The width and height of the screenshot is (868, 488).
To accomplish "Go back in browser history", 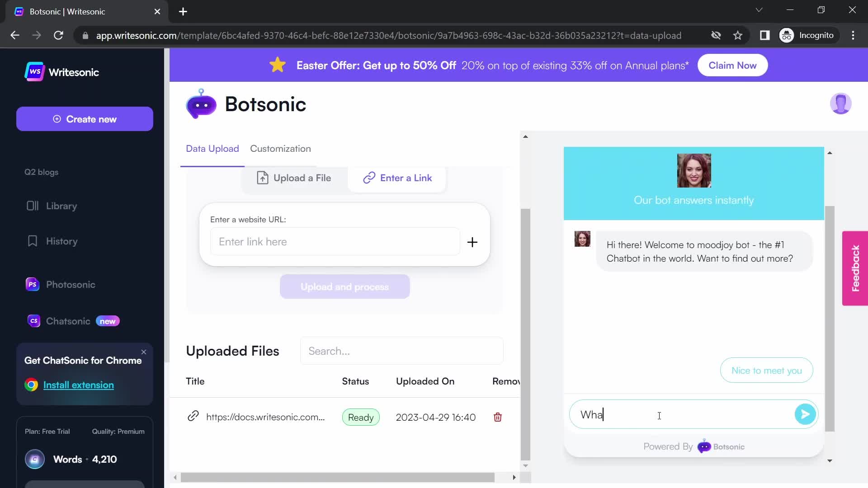I will click(x=14, y=35).
